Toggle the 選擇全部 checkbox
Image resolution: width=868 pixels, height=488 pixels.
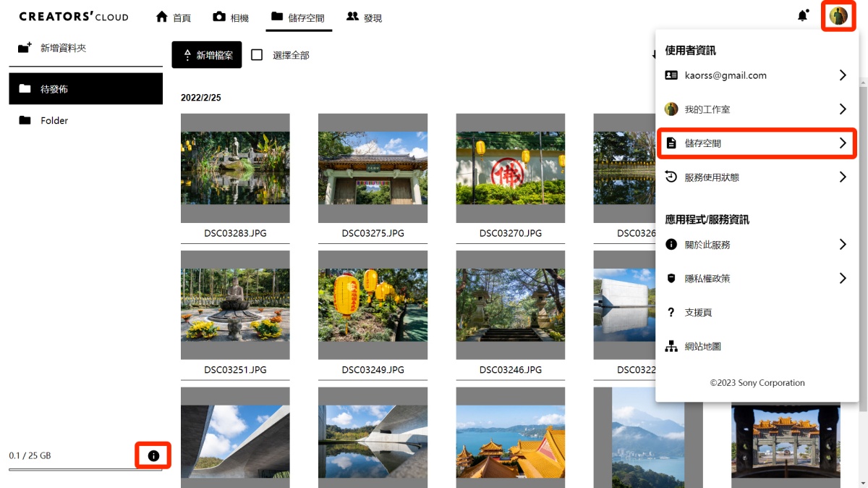[x=257, y=55]
